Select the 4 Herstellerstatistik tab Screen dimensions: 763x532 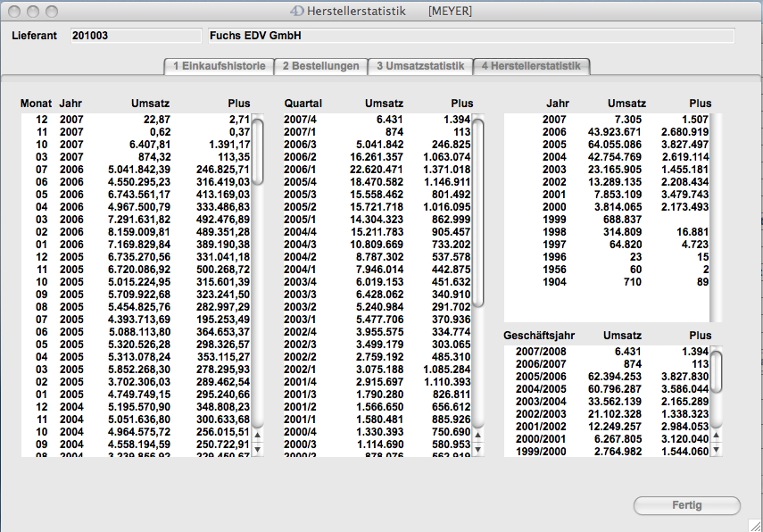[x=531, y=66]
